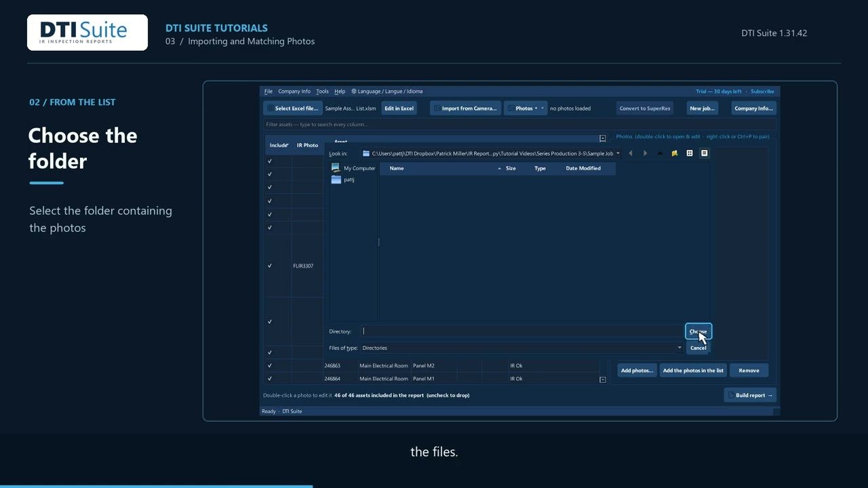
Task: Uncheck include for the FLIR3307 row
Action: coord(270,266)
